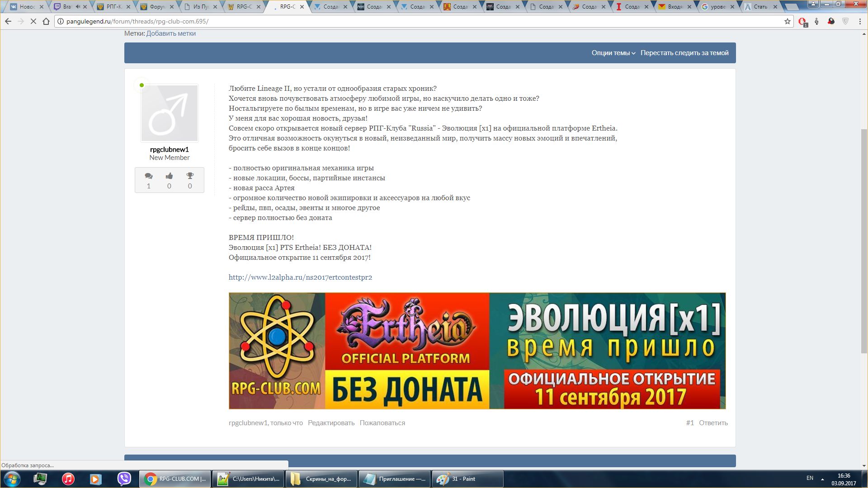Expand the Опции темы dropdown
This screenshot has width=868, height=488.
pyautogui.click(x=613, y=53)
